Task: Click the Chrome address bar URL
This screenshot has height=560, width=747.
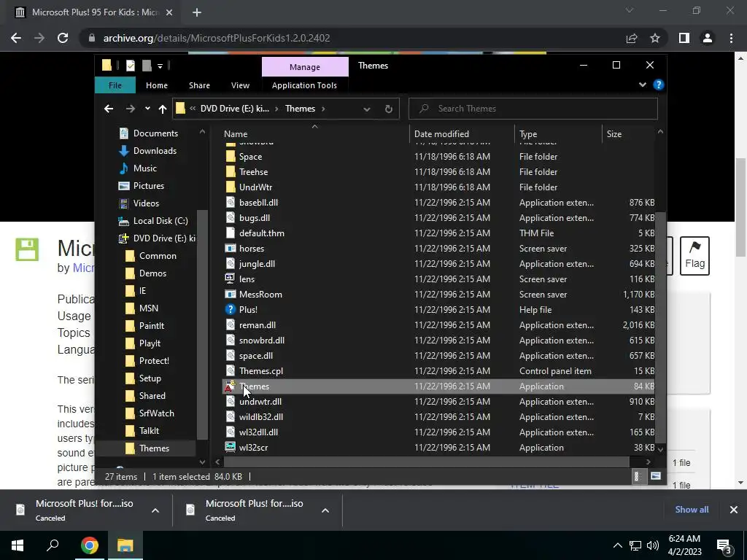Action: click(217, 38)
